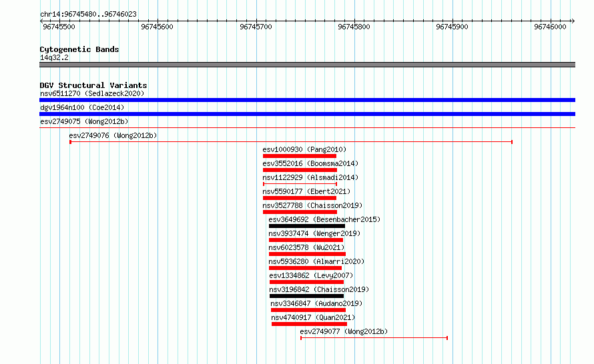Click the long red span under esv2749076
Image resolution: width=594 pixels, height=364 pixels.
pyautogui.click(x=291, y=142)
